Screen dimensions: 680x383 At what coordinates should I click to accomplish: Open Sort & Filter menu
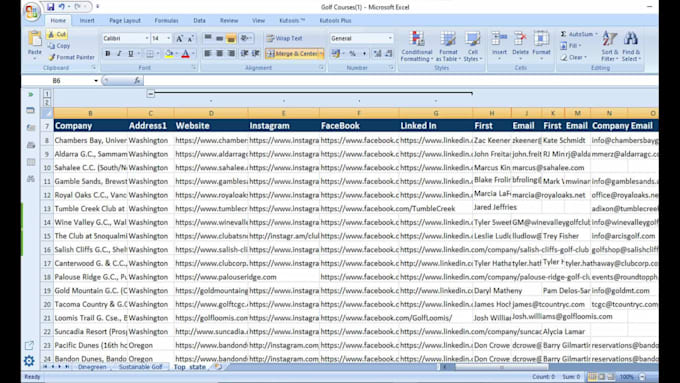(609, 46)
